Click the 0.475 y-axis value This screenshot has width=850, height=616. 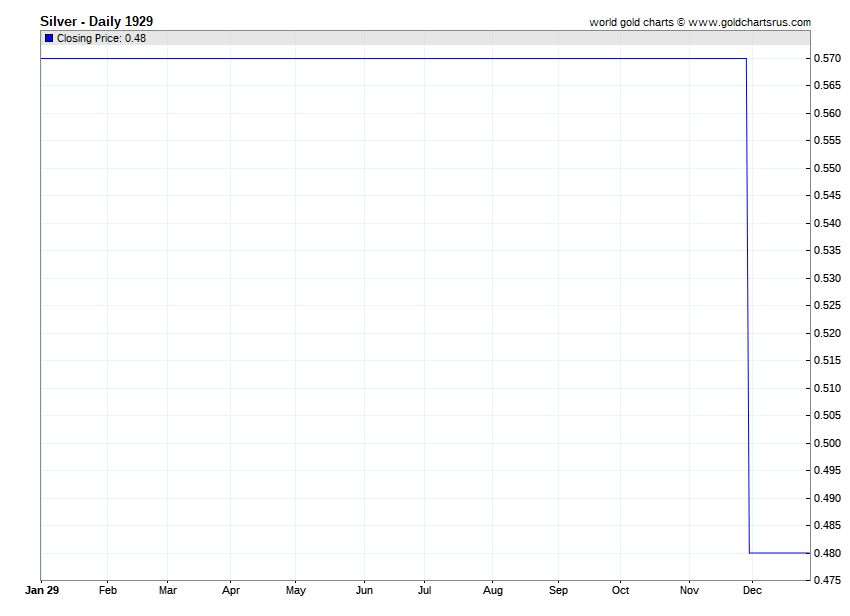tap(827, 580)
